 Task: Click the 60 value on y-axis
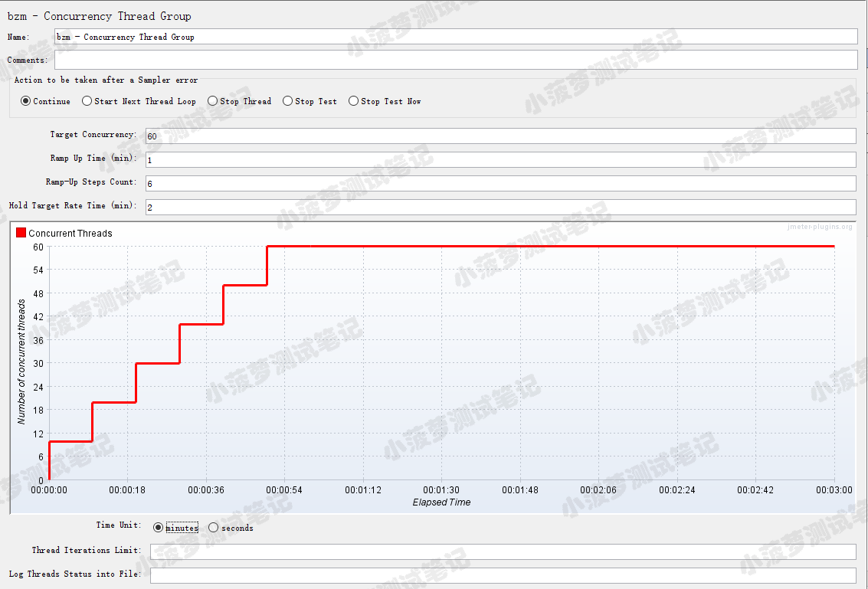pyautogui.click(x=38, y=247)
